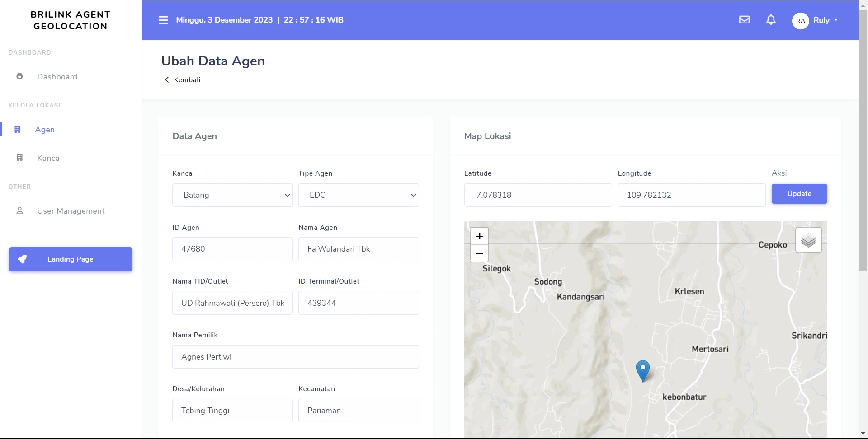Viewport: 868px width, 439px height.
Task: Zoom out on the map
Action: (x=479, y=253)
